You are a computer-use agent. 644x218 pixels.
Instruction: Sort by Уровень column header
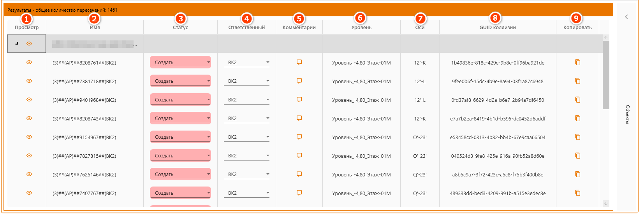[361, 28]
